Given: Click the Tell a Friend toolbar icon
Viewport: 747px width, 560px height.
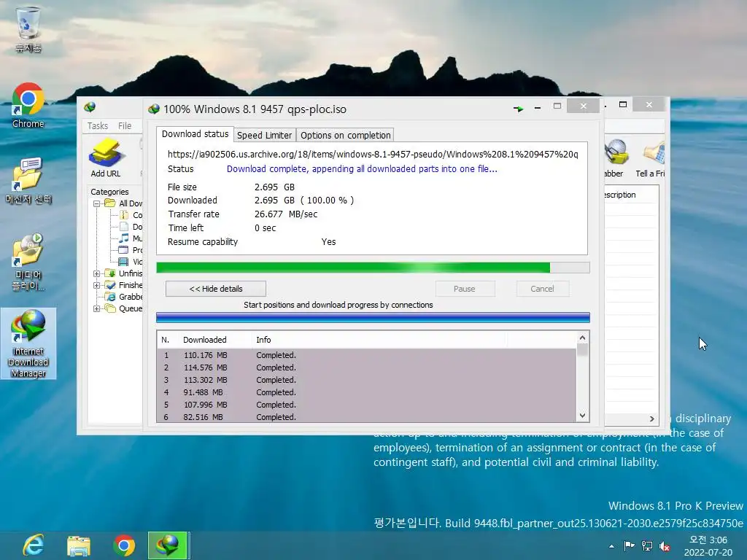Looking at the screenshot, I should [x=650, y=158].
